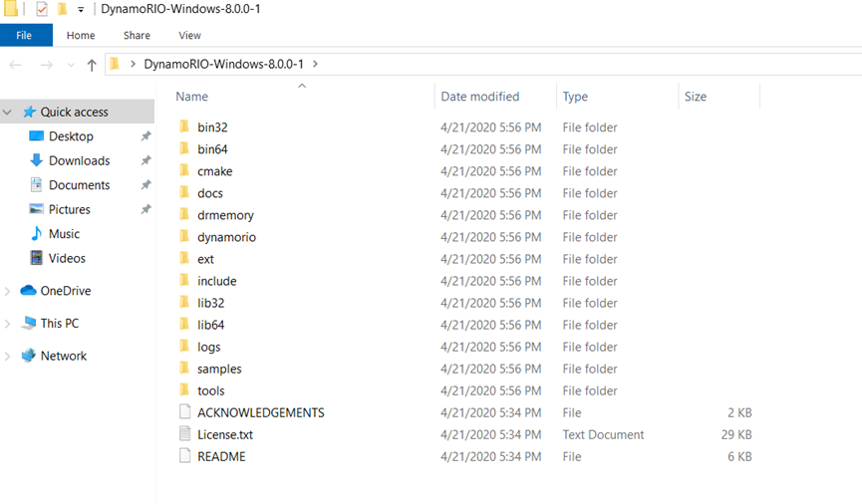Click the pin icon next to Downloads
This screenshot has width=862, height=504.
point(145,160)
